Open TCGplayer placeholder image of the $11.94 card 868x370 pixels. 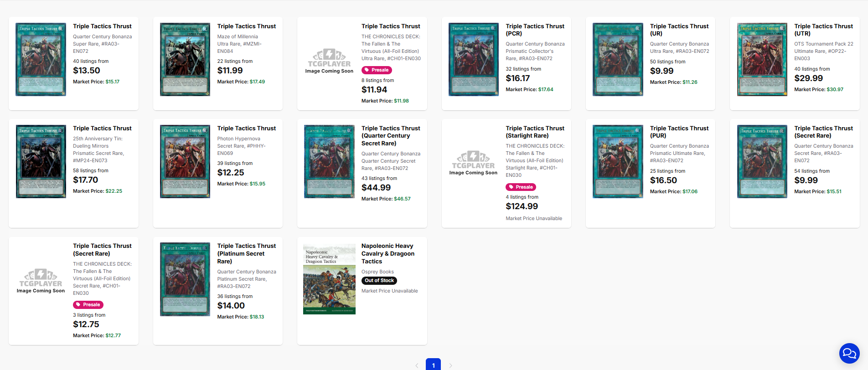click(x=329, y=61)
